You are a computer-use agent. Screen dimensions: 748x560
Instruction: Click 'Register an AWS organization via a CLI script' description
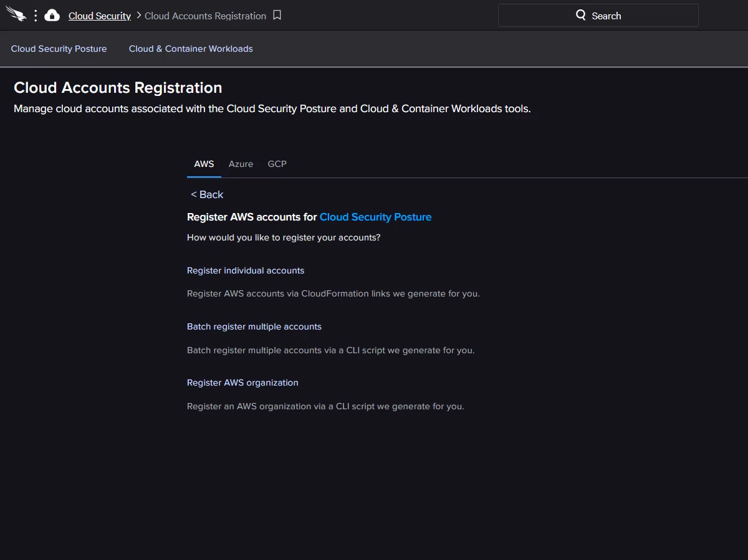[325, 407]
